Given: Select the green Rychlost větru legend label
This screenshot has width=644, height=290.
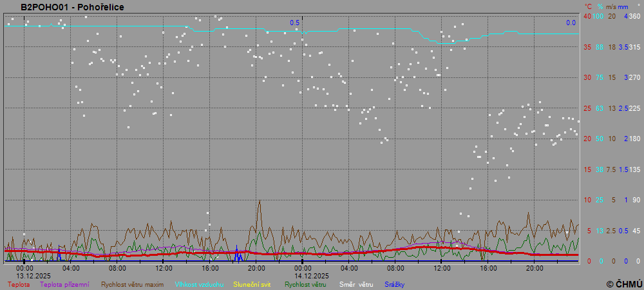Looking at the screenshot, I should [306, 284].
